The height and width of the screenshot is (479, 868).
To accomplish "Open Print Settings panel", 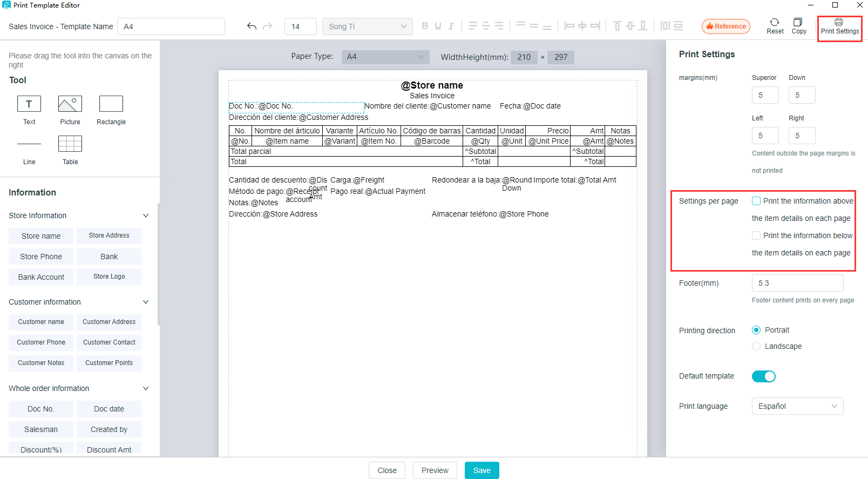I will 839,26.
